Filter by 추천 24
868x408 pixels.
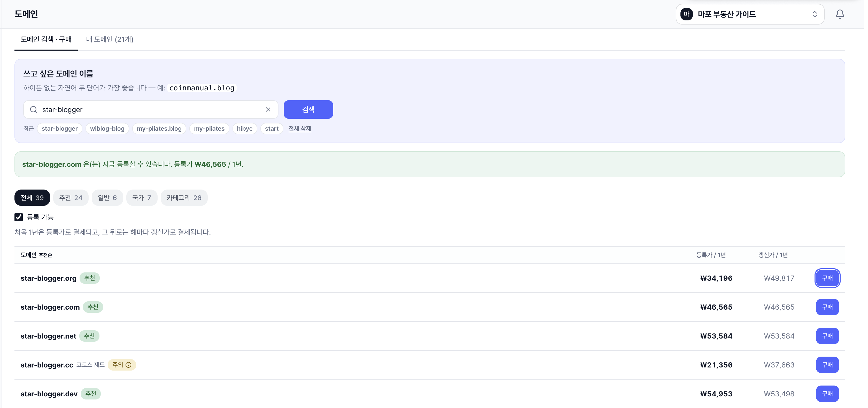point(71,198)
